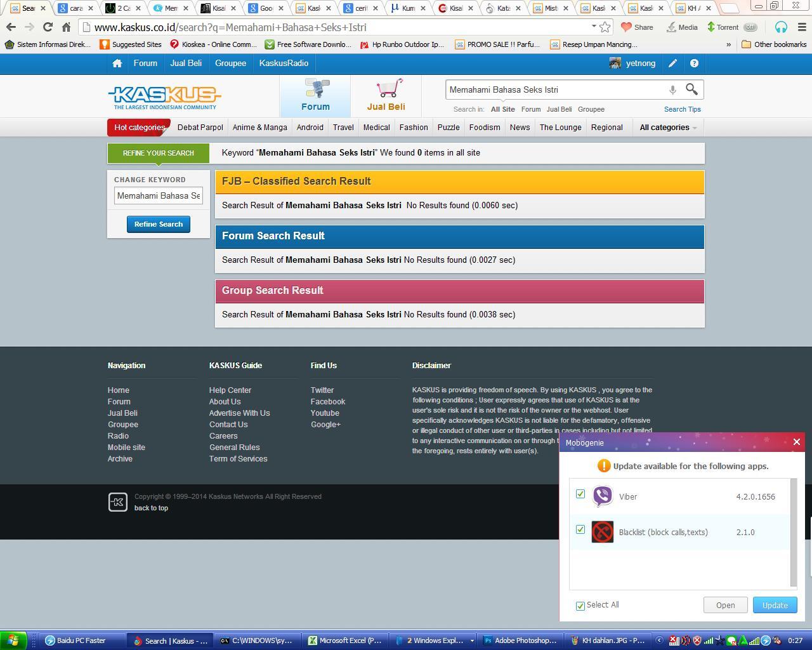Go back using browser back arrow
This screenshot has height=650, width=812.
(11, 27)
